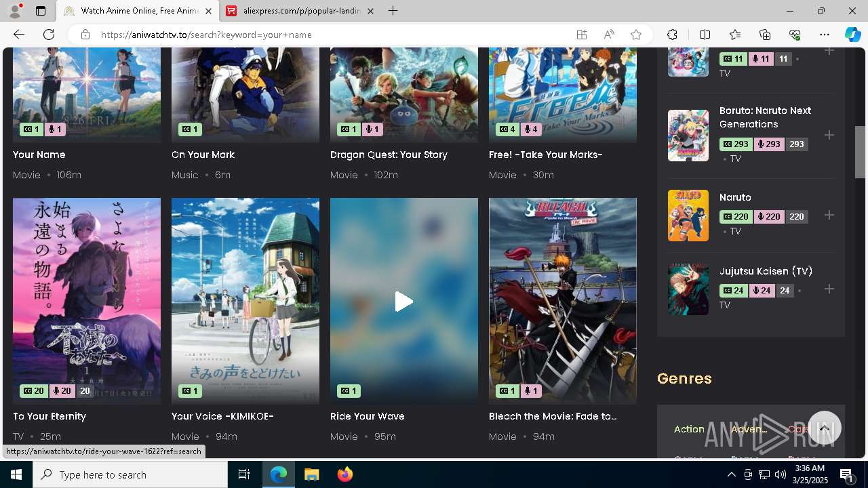868x488 pixels.
Task: Go back with the browser back arrow
Action: 19,35
